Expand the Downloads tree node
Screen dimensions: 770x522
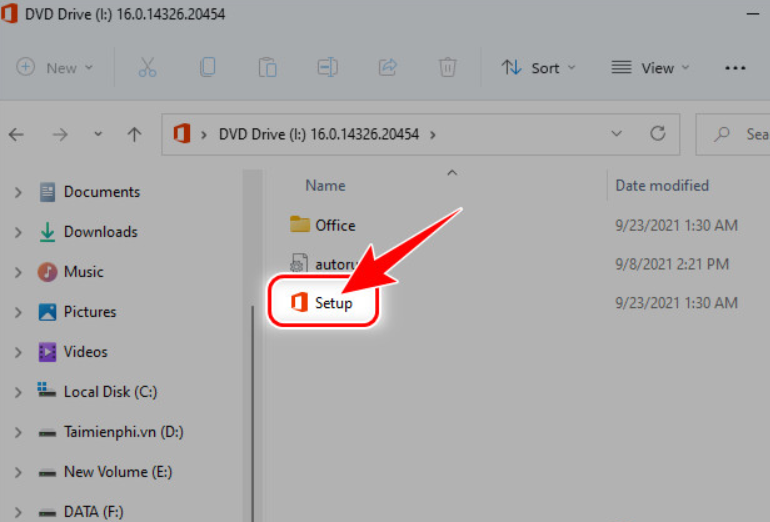coord(18,232)
